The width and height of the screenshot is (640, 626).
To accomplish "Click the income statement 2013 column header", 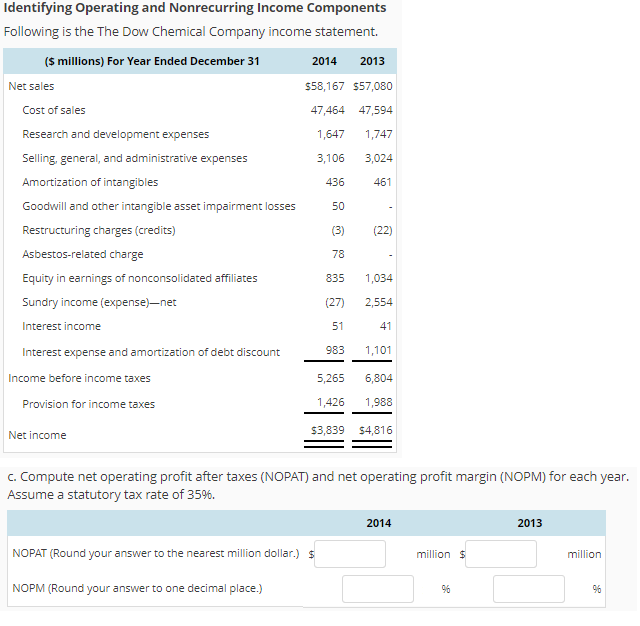I will [372, 62].
